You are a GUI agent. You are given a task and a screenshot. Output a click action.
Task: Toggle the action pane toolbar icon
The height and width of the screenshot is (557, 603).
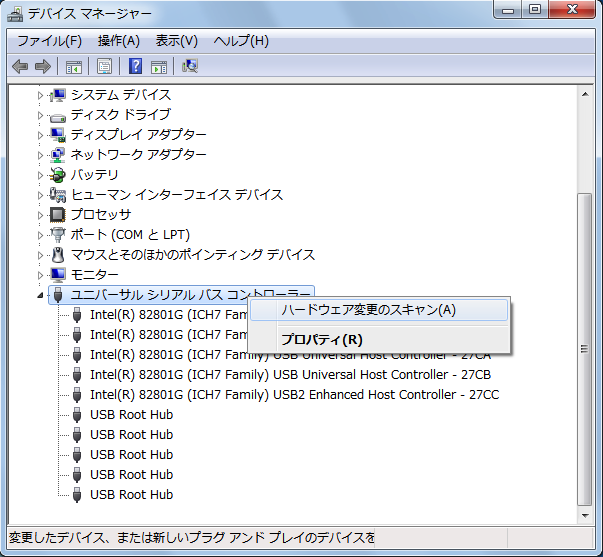159,66
